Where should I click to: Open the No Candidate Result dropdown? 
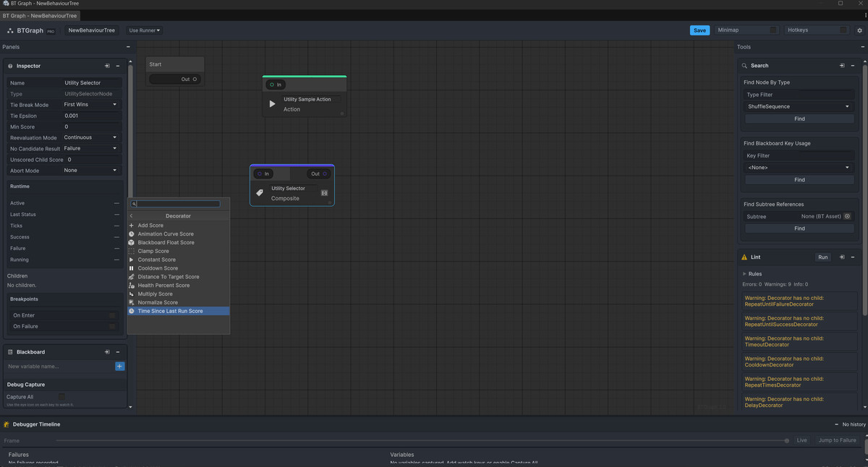pyautogui.click(x=90, y=148)
